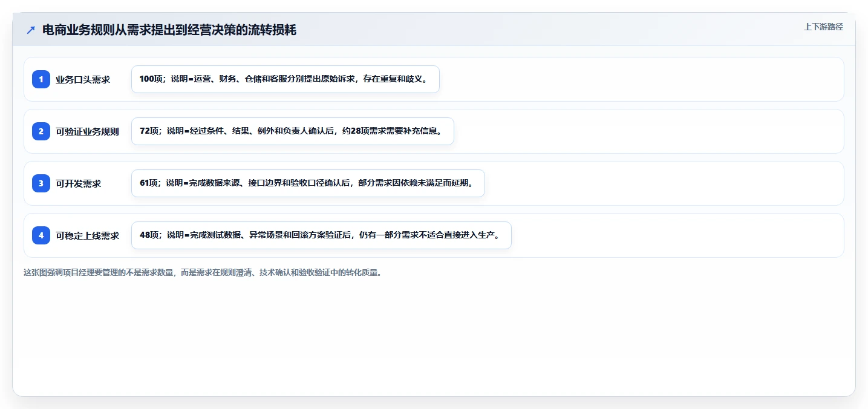The width and height of the screenshot is (868, 409).
Task: Click the step 4 number badge
Action: (x=41, y=235)
